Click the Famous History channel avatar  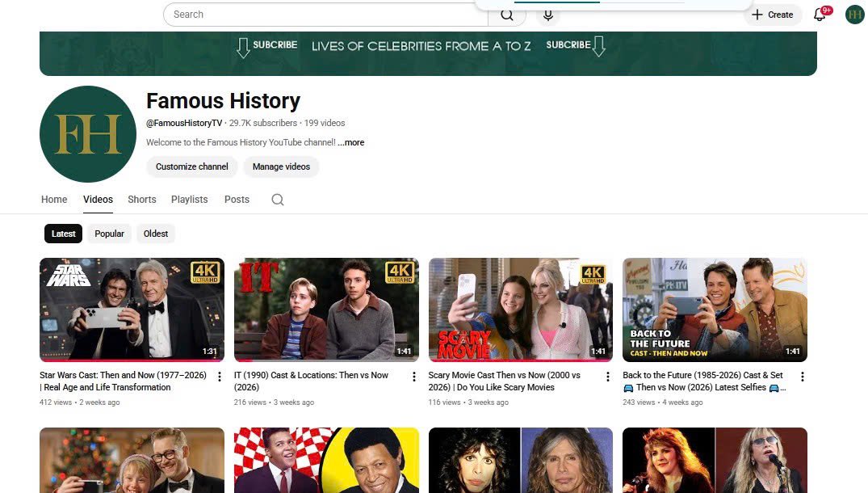pyautogui.click(x=88, y=134)
